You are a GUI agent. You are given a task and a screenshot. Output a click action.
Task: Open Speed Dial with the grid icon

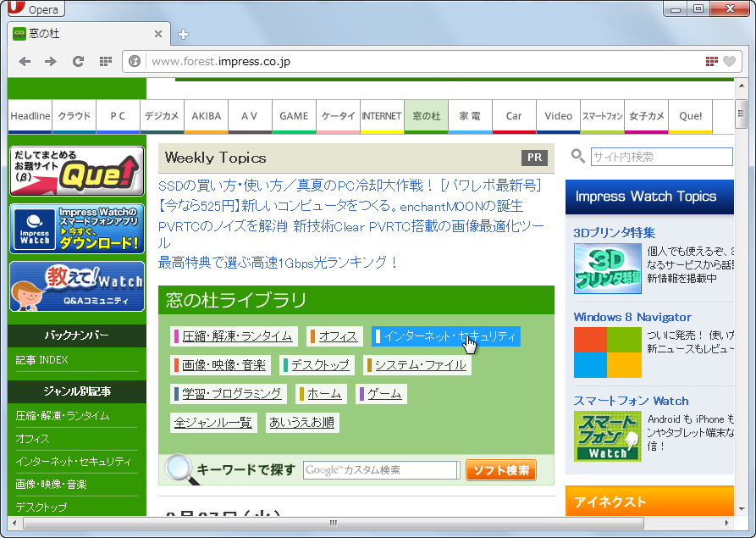pyautogui.click(x=105, y=61)
